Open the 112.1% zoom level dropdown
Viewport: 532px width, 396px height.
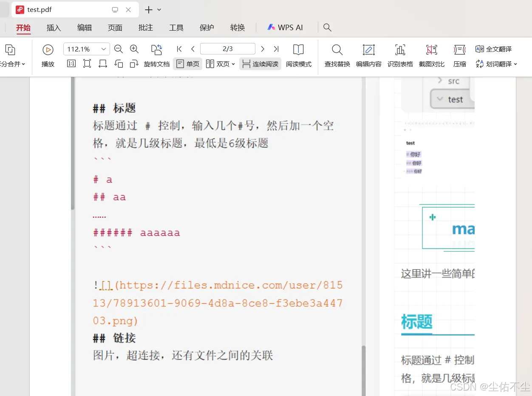(x=104, y=49)
